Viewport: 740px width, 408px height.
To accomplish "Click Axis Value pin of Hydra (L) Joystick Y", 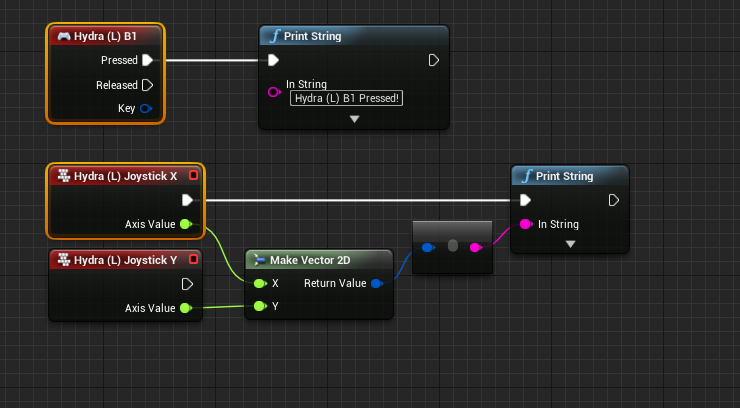I will tap(186, 308).
